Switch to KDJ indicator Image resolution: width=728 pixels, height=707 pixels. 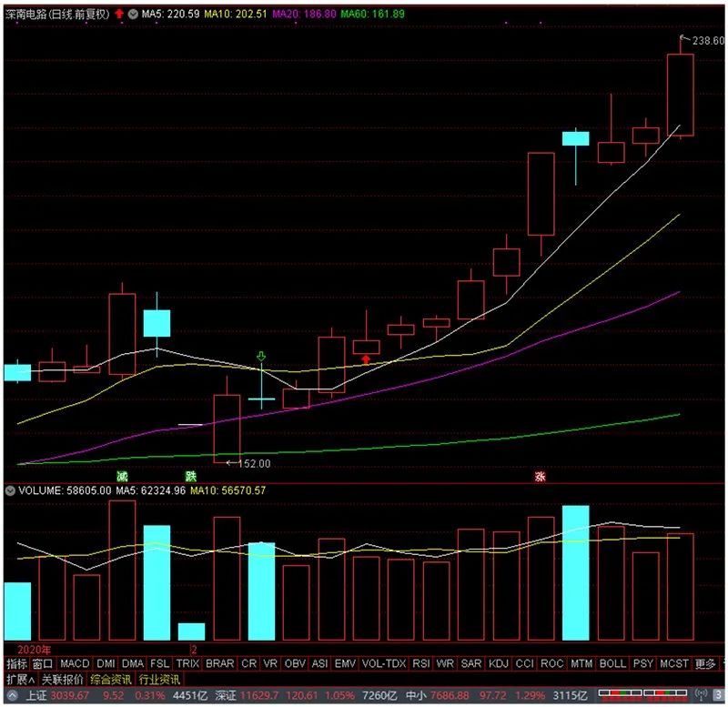(499, 664)
